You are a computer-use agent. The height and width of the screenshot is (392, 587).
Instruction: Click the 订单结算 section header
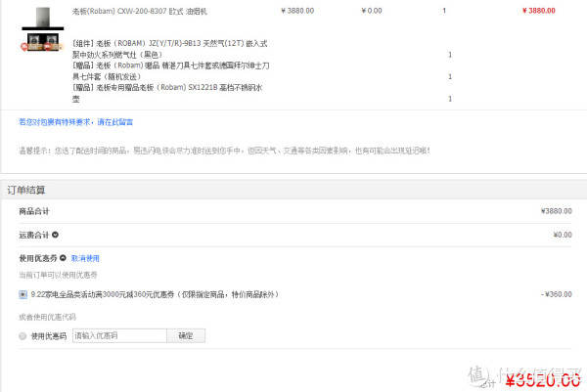click(x=26, y=190)
